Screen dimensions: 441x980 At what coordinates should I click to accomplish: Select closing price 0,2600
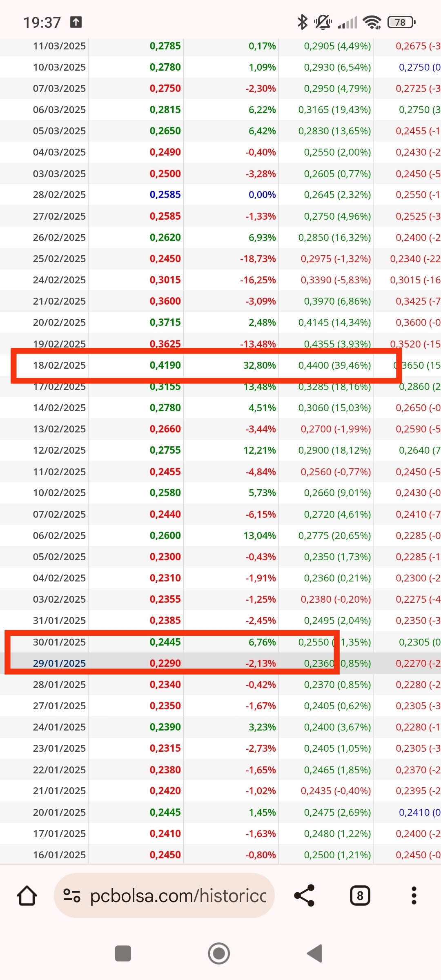tap(165, 535)
